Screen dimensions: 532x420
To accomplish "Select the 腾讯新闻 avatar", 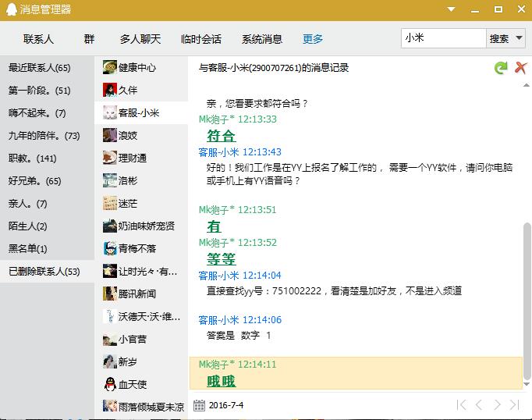I will click(x=109, y=294).
